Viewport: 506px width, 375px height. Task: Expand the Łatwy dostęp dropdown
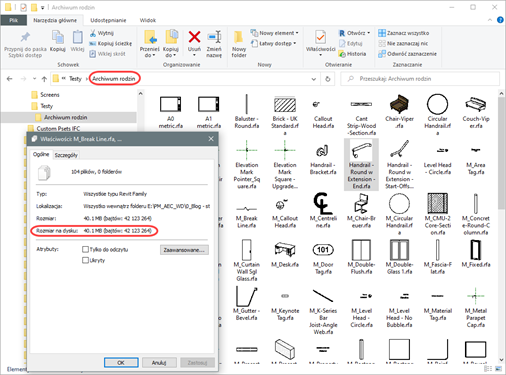(x=295, y=43)
